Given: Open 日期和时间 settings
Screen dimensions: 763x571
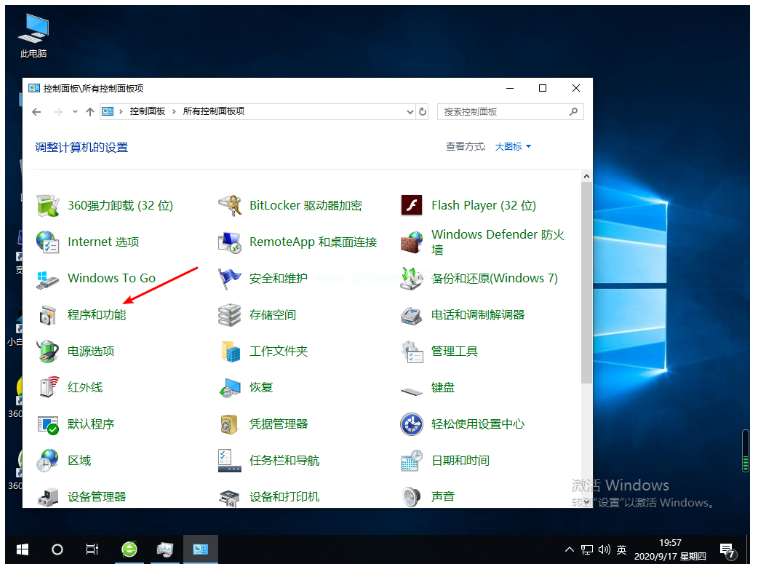Looking at the screenshot, I should pos(459,461).
